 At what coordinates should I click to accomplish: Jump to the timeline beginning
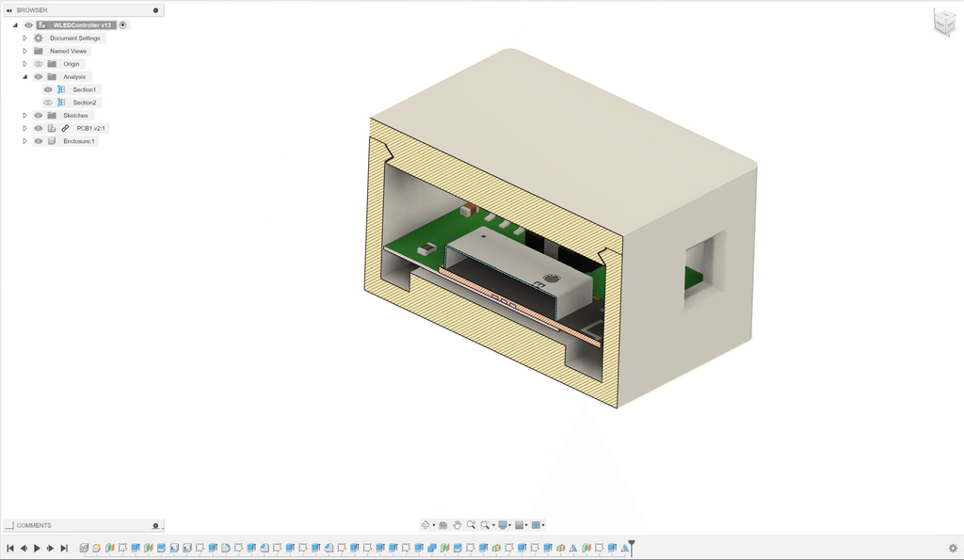tap(10, 549)
